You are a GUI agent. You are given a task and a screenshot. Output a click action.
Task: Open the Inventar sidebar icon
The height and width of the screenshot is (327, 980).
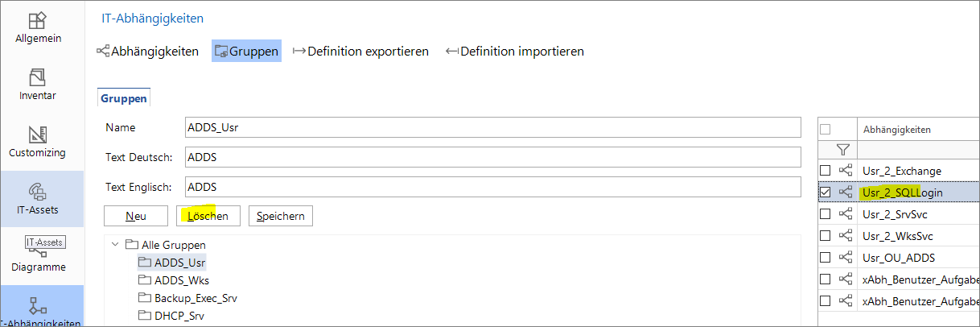tap(38, 85)
